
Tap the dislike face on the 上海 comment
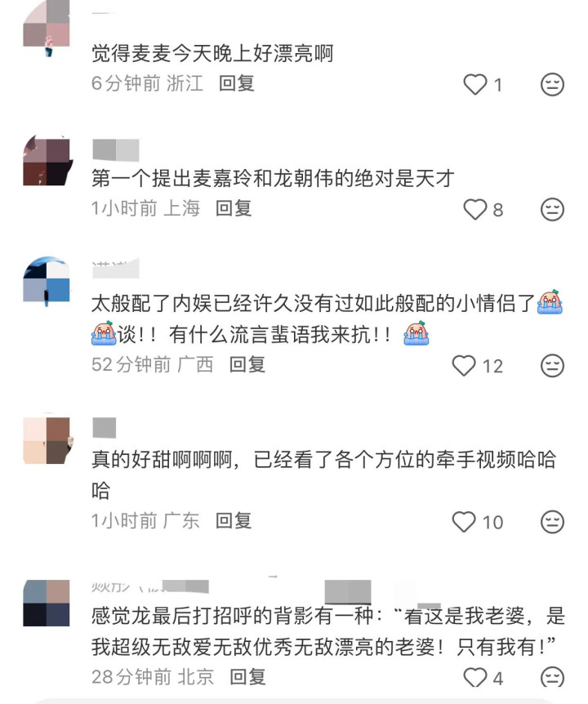(x=552, y=209)
